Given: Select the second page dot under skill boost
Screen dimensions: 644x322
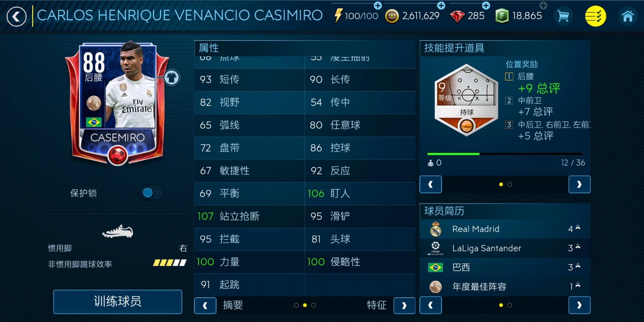Looking at the screenshot, I should [509, 185].
